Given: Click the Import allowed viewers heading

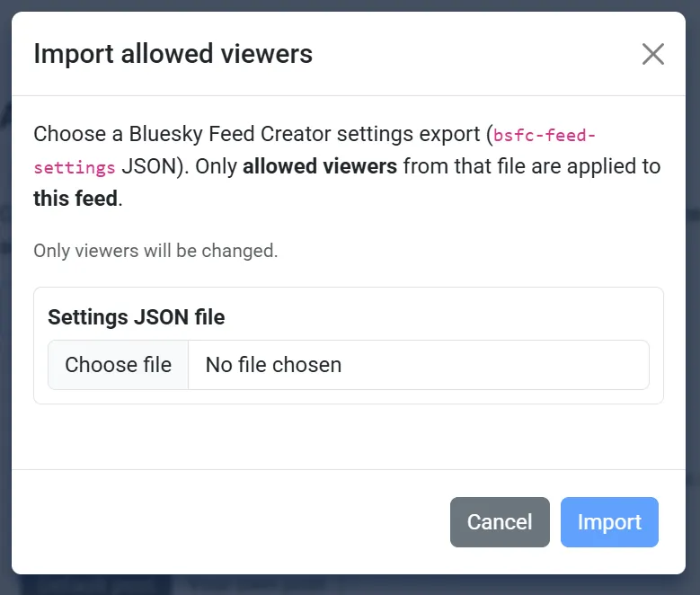Looking at the screenshot, I should point(173,54).
